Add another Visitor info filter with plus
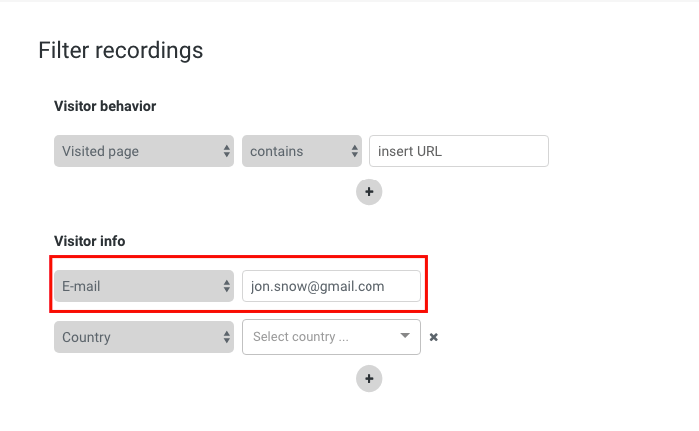Viewport: 699px width, 431px height. [369, 379]
